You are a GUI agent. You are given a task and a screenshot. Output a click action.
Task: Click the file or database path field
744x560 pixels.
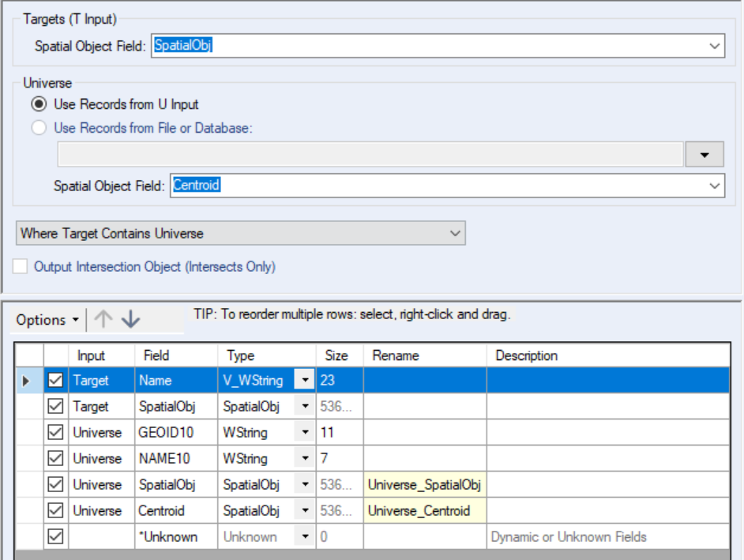[370, 154]
